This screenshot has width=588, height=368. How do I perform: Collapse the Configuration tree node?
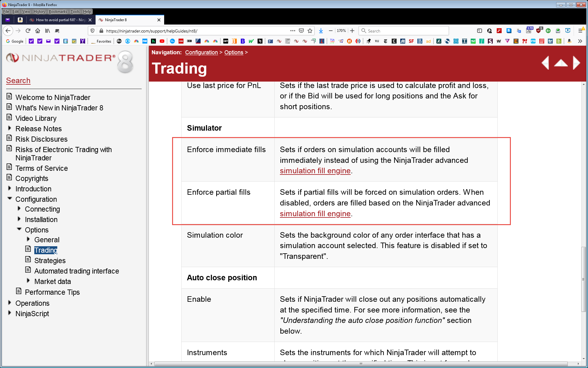(x=9, y=199)
